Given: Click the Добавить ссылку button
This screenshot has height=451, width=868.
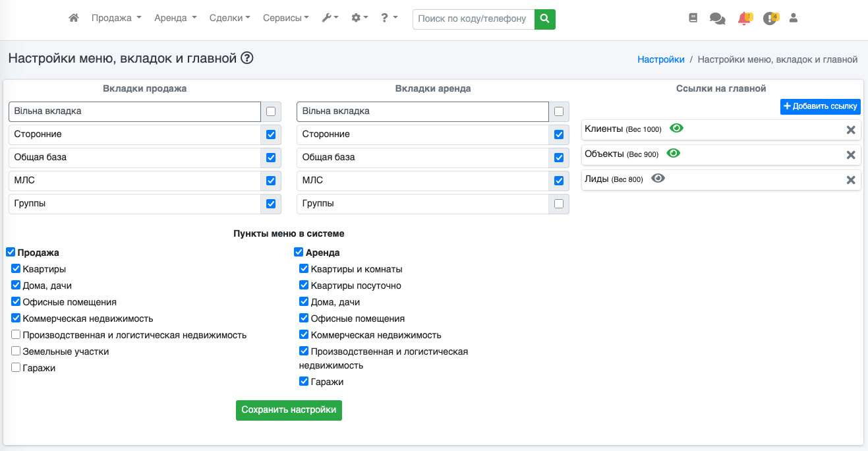Looking at the screenshot, I should pos(820,107).
